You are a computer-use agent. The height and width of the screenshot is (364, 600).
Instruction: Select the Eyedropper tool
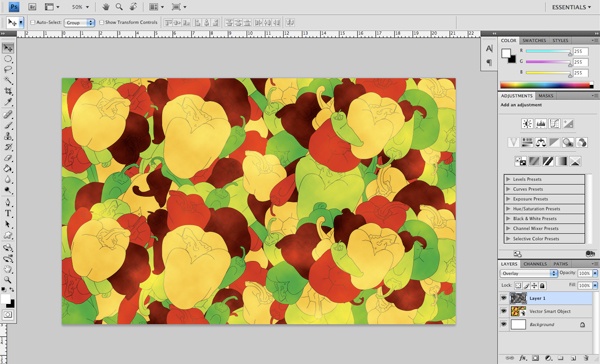(8, 102)
